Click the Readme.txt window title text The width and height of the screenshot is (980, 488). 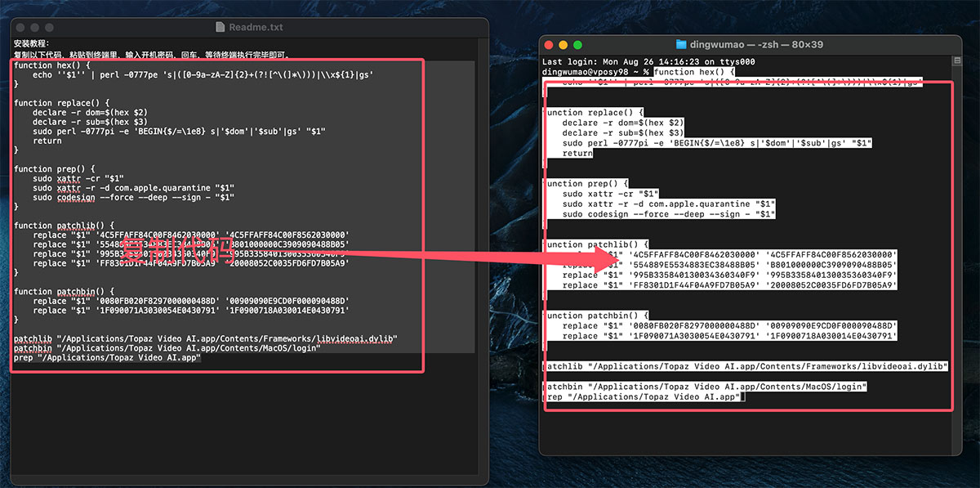click(256, 27)
